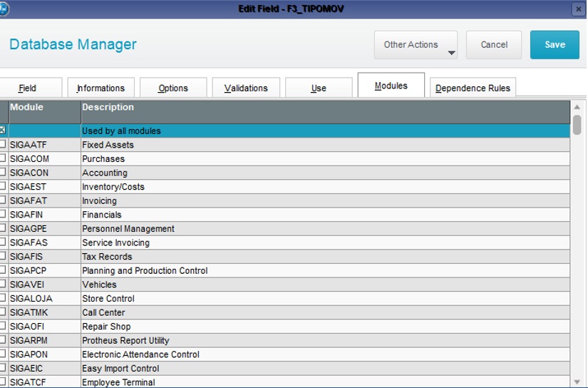Click the Cancel button
The height and width of the screenshot is (388, 588).
[x=494, y=45]
